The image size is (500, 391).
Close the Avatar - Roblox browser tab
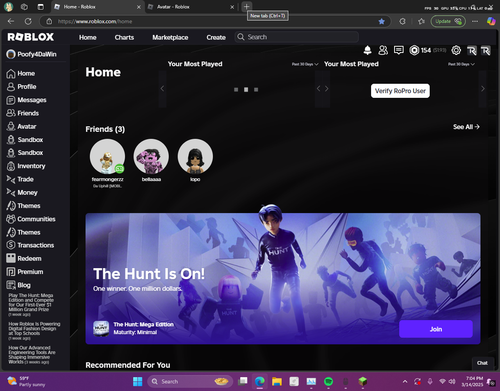point(232,7)
